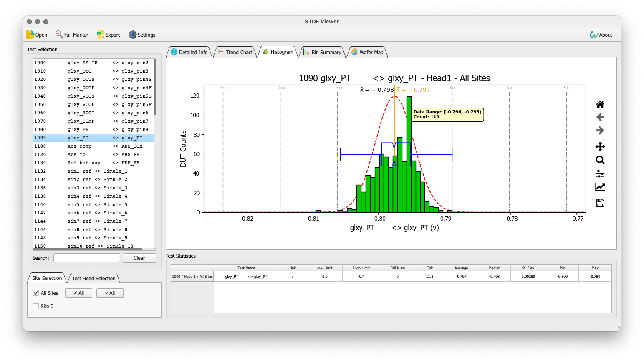Open the Bin Summary tab
The width and height of the screenshot is (644, 362).
tap(323, 52)
